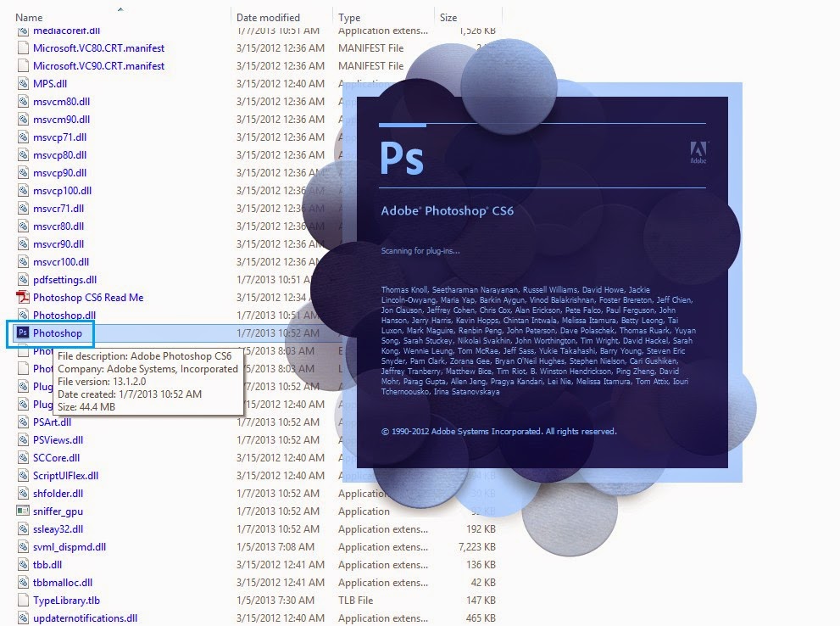Select the TypeLibrary.tlb file name
Screen dimensions: 840x626
coord(66,601)
